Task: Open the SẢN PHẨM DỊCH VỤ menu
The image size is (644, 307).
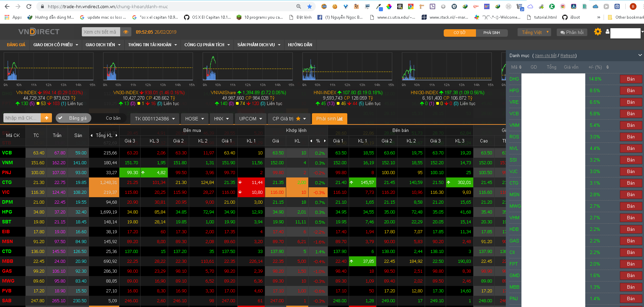Action: tap(259, 45)
